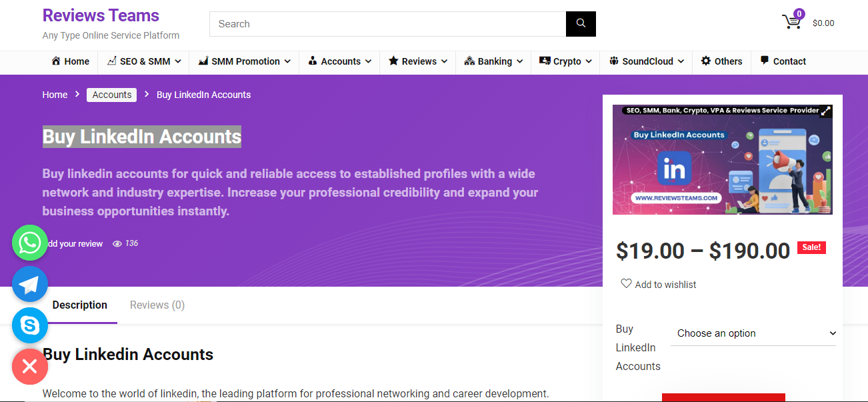Click the Buy LinkedIn Accounts product image
The width and height of the screenshot is (868, 402).
click(x=723, y=160)
